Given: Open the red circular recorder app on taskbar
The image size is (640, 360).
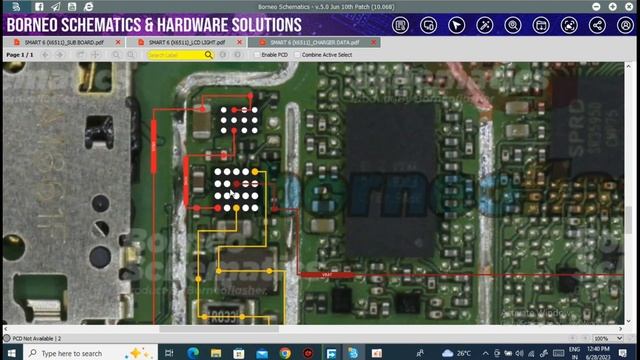Looking at the screenshot, I should [x=308, y=353].
